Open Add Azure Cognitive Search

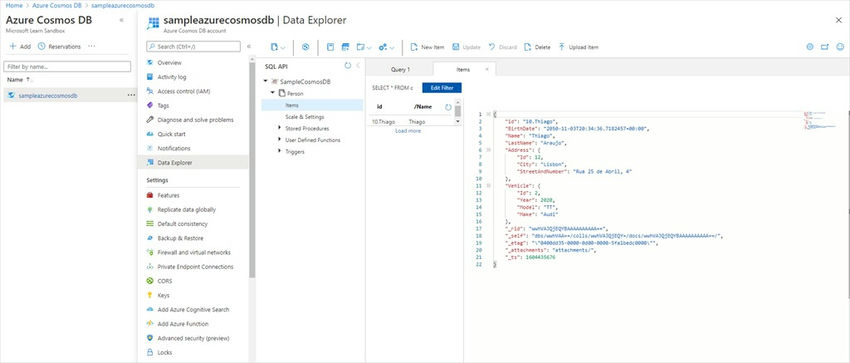(193, 309)
